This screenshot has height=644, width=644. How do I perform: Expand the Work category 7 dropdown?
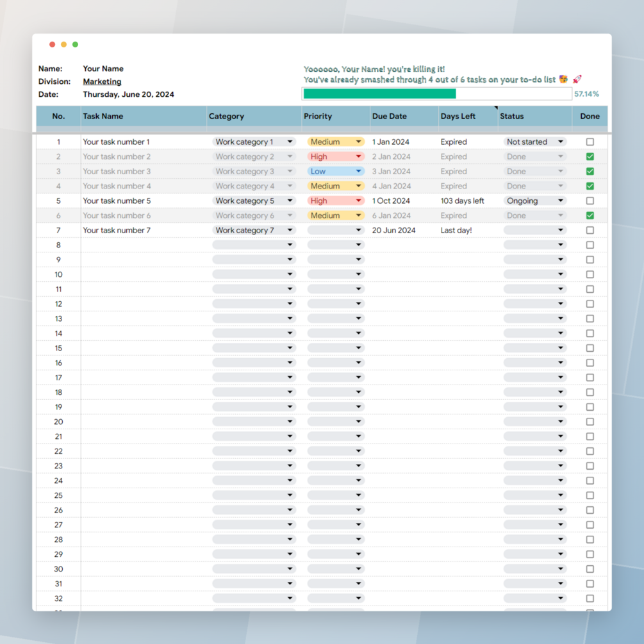[x=254, y=231]
